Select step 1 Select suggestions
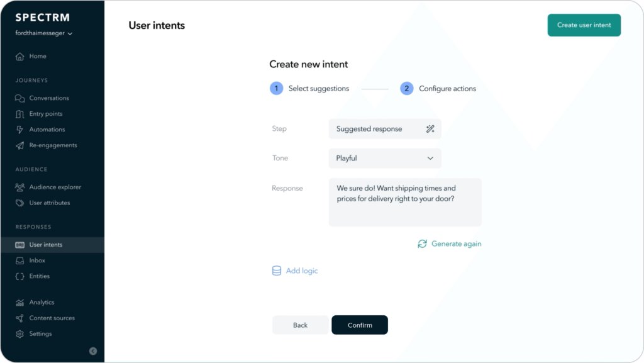The height and width of the screenshot is (363, 644). (x=309, y=88)
